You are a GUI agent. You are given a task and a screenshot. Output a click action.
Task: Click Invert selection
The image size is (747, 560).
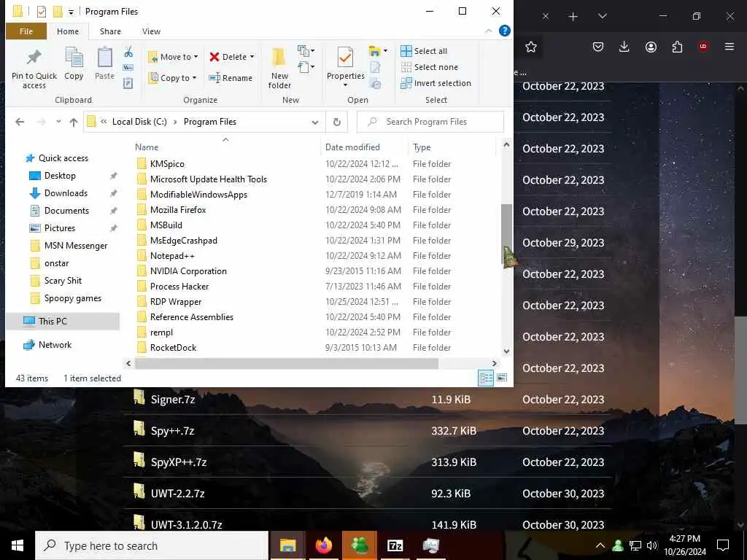pos(436,83)
